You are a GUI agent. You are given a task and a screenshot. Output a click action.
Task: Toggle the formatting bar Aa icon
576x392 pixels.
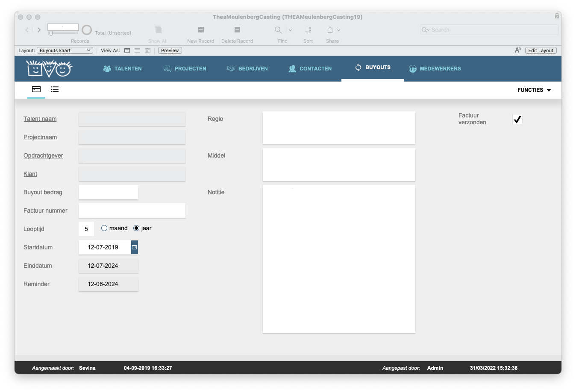pyautogui.click(x=517, y=50)
